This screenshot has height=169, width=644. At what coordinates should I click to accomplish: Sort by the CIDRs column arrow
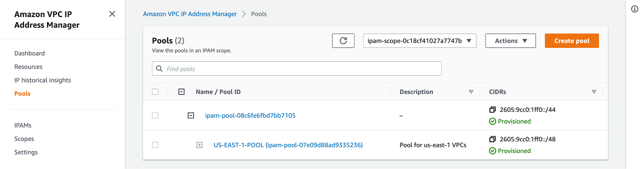pyautogui.click(x=594, y=92)
